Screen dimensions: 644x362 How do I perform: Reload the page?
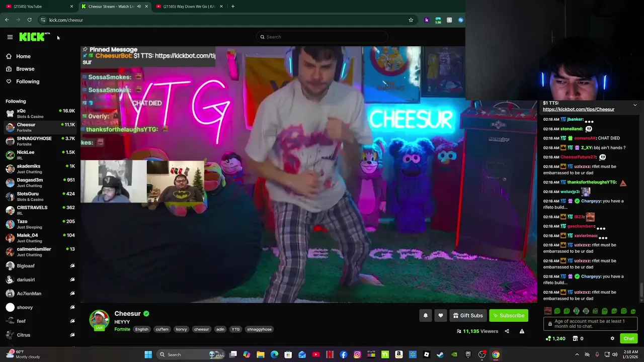(29, 20)
